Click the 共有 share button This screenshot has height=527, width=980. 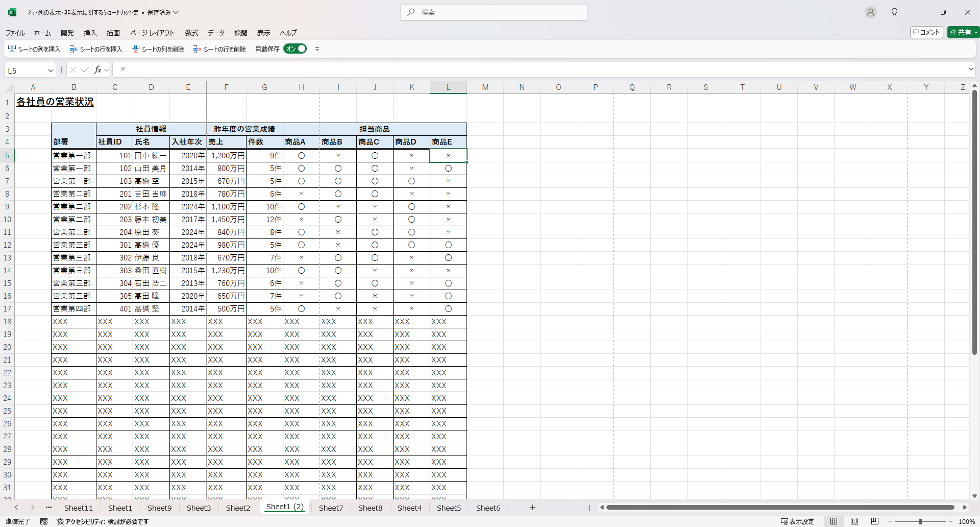(963, 32)
